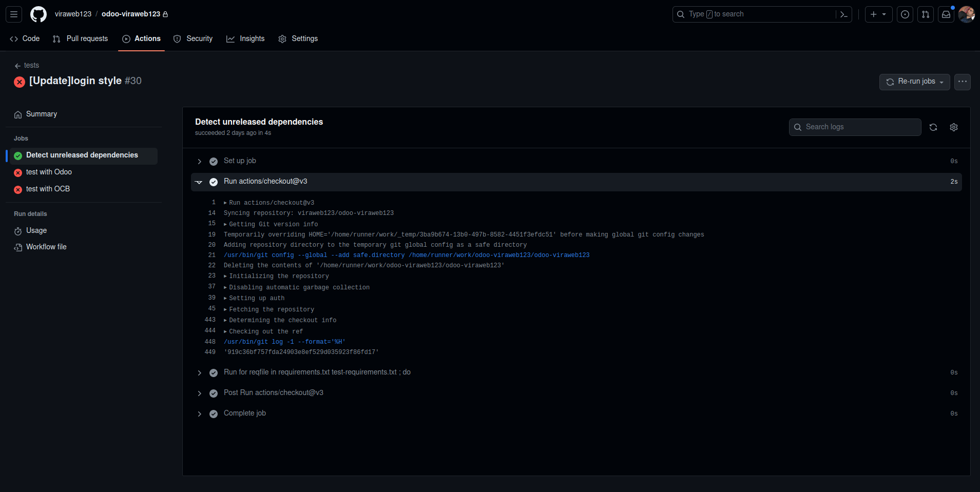This screenshot has height=492, width=980.
Task: Select the test with Odoo job
Action: pyautogui.click(x=84, y=172)
